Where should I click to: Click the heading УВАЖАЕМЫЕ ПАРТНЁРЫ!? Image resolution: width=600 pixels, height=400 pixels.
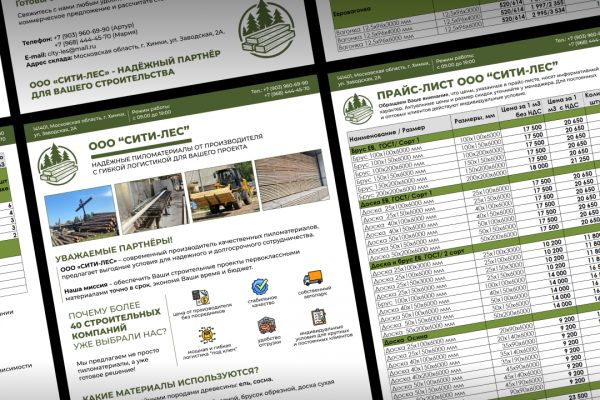[114, 249]
